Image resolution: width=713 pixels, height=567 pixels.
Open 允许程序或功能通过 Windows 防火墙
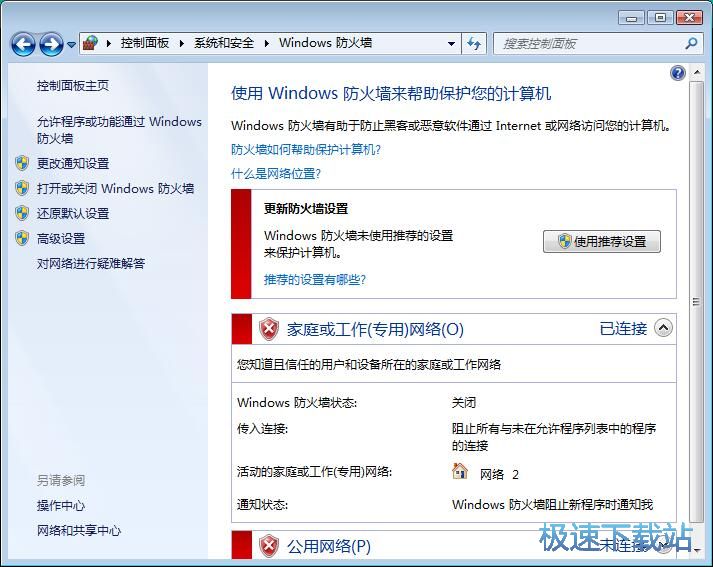coord(119,130)
